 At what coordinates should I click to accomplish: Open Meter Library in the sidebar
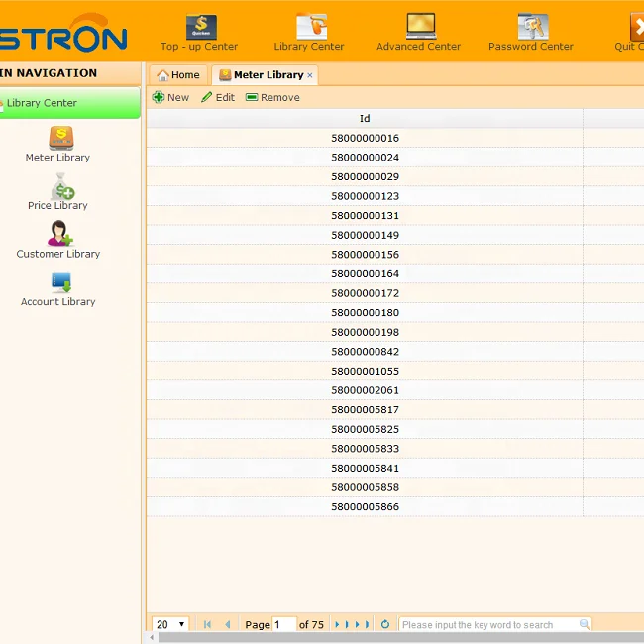[58, 144]
